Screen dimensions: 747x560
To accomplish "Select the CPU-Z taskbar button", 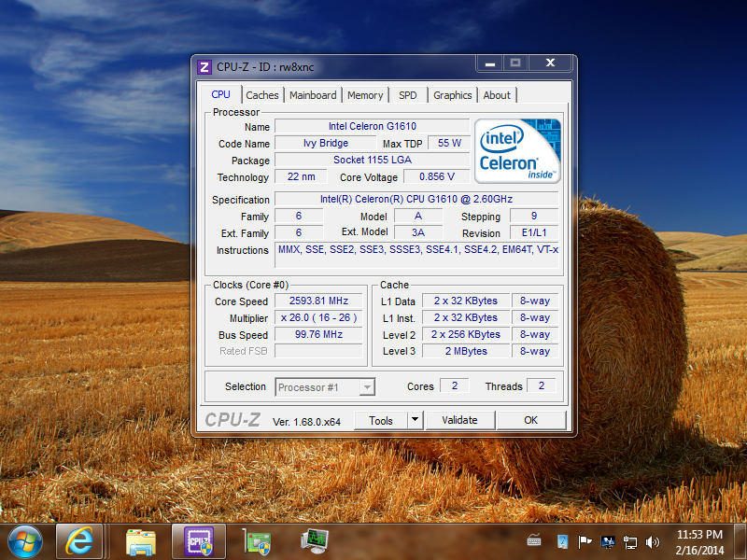I will [x=199, y=542].
